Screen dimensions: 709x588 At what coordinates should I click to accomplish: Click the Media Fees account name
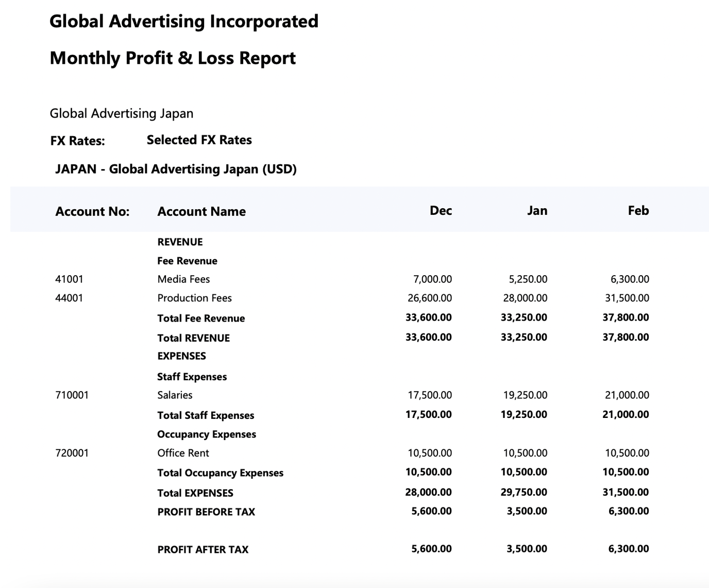click(x=183, y=279)
